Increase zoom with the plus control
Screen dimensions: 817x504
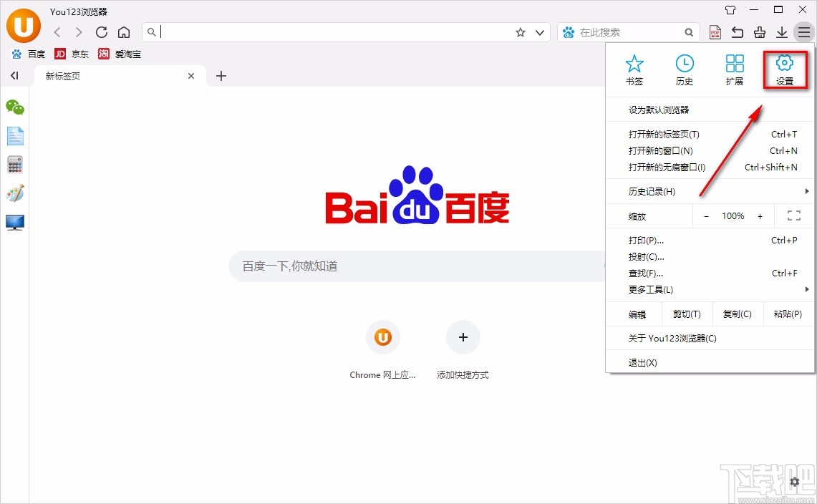point(760,215)
